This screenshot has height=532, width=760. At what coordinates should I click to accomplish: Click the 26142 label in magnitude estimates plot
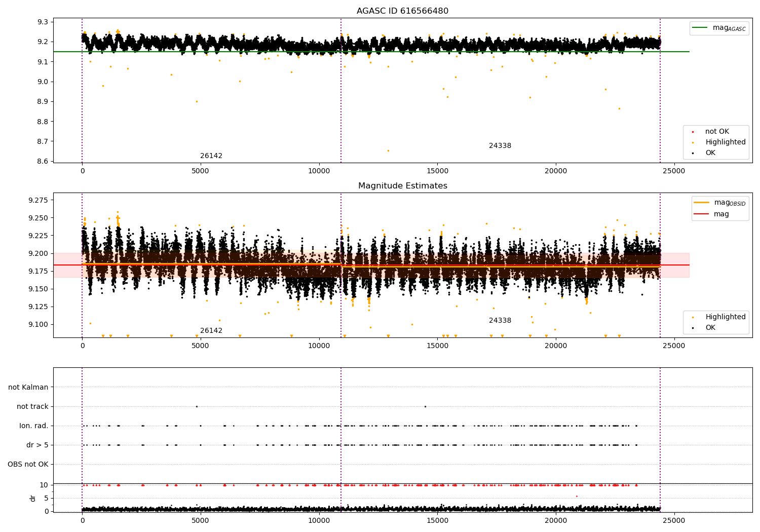(x=211, y=331)
